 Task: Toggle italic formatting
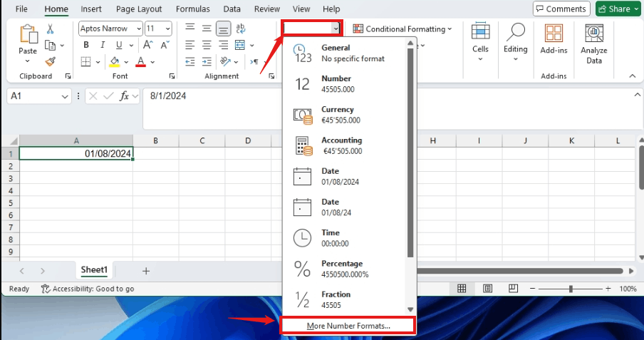pyautogui.click(x=103, y=45)
